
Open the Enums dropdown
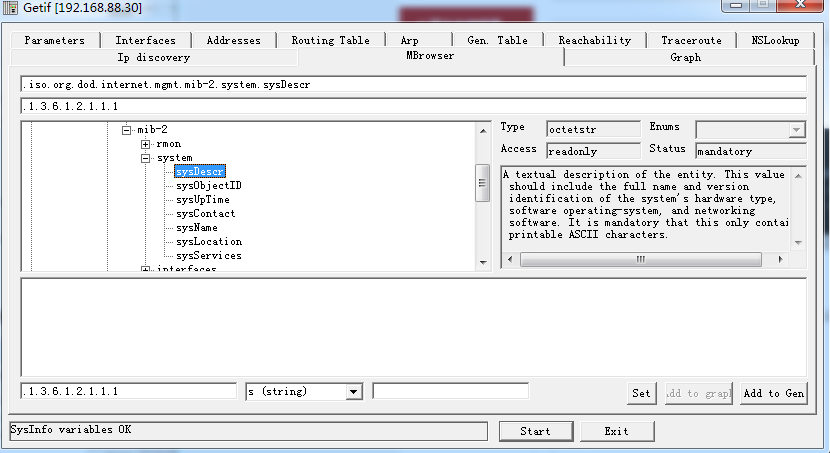pos(797,130)
